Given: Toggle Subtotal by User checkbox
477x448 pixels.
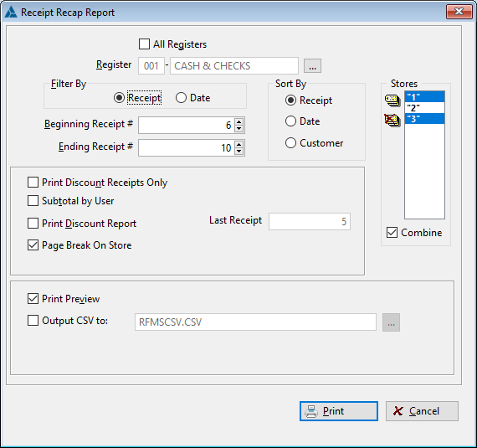Looking at the screenshot, I should [33, 201].
